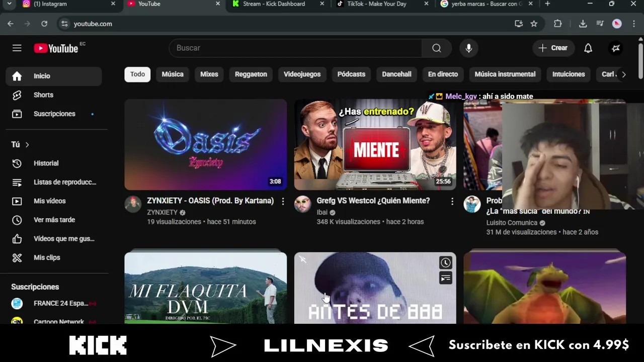Open options menu for Grefg VS Westcol

point(452,201)
